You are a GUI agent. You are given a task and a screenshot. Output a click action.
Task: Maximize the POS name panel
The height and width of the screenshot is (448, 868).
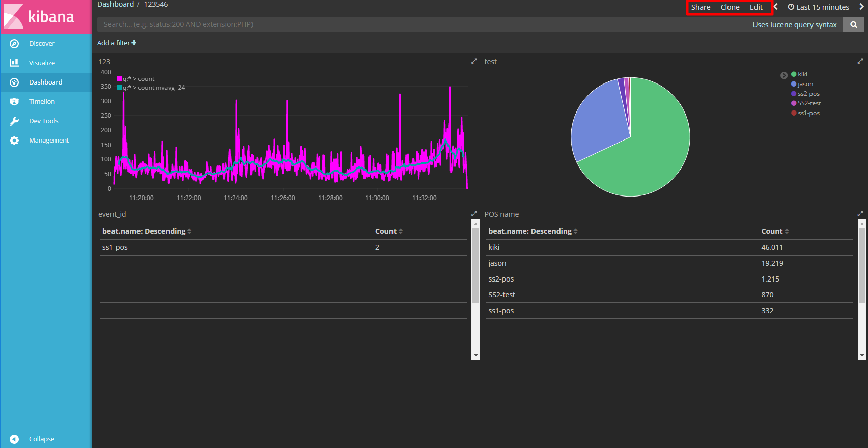[860, 214]
